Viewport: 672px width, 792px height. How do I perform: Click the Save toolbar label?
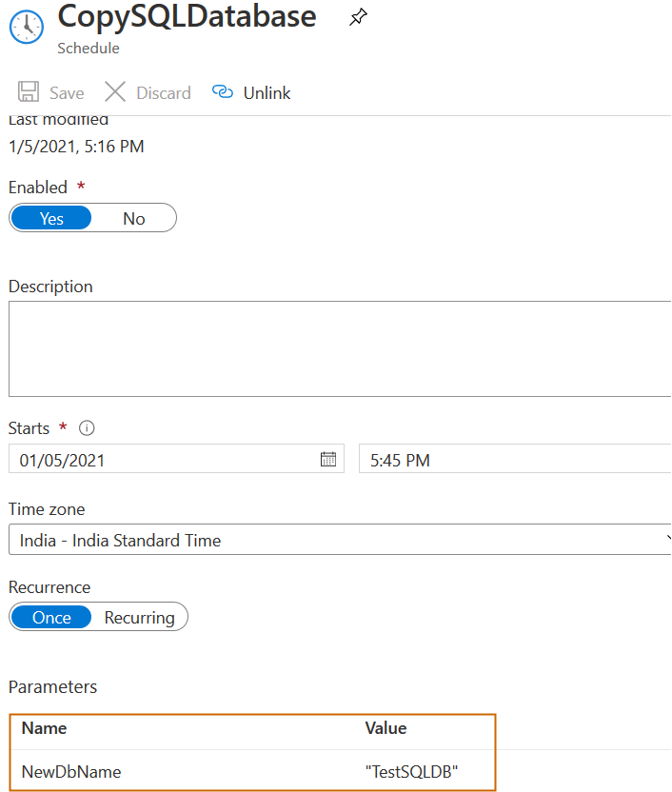click(x=67, y=92)
